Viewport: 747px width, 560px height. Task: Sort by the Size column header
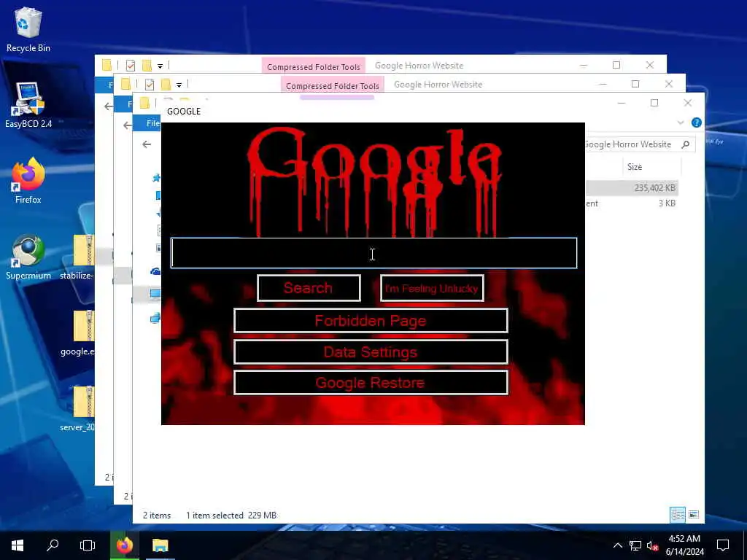(x=634, y=167)
